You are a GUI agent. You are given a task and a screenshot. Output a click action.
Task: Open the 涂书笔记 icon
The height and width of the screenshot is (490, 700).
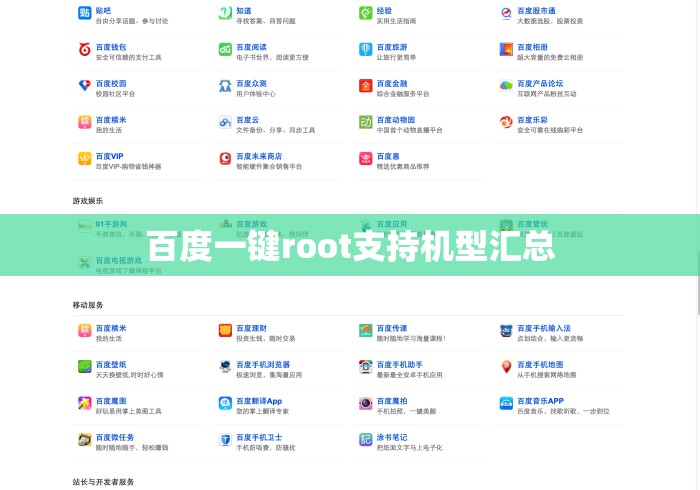(366, 440)
